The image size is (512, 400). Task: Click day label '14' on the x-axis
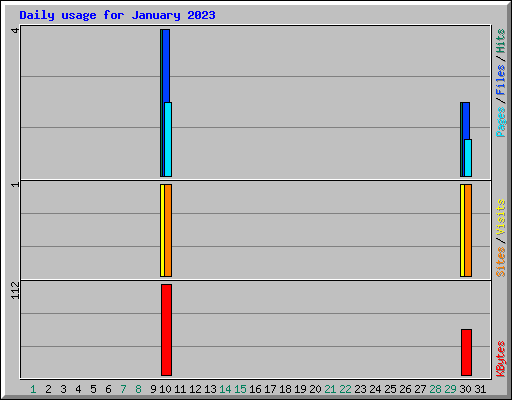click(225, 389)
